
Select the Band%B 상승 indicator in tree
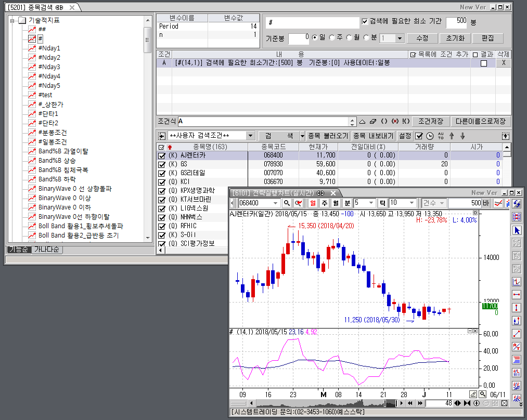(x=57, y=161)
